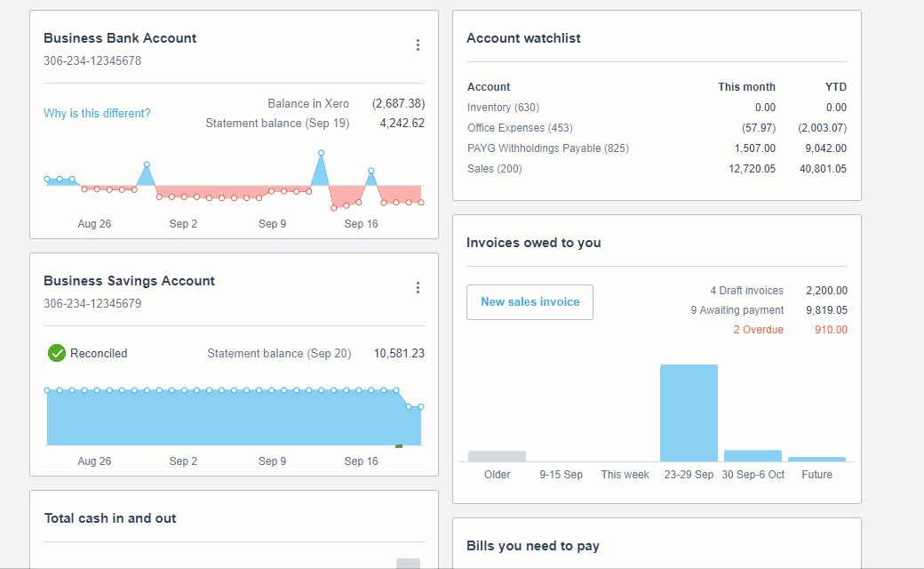Viewport: 924px width, 569px height.
Task: Open the Business Savings Account options menu
Action: (418, 287)
